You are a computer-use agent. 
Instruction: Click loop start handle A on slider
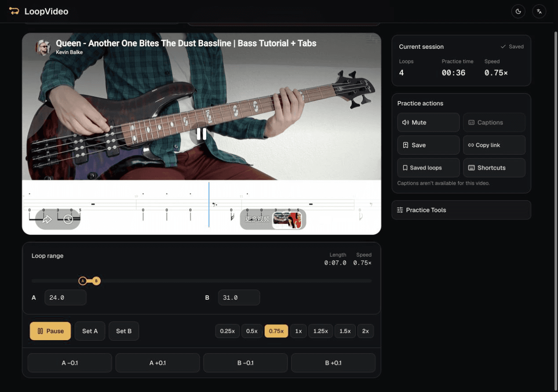tap(83, 281)
